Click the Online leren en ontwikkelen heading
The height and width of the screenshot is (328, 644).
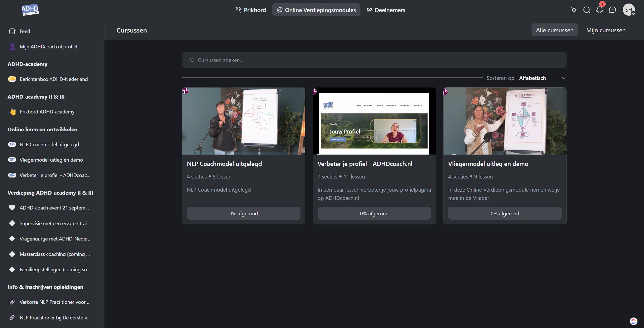tap(42, 130)
